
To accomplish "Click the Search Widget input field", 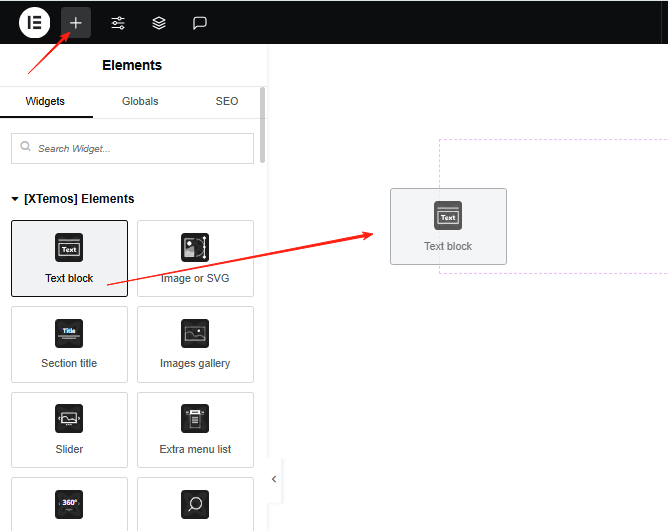I will (x=140, y=148).
